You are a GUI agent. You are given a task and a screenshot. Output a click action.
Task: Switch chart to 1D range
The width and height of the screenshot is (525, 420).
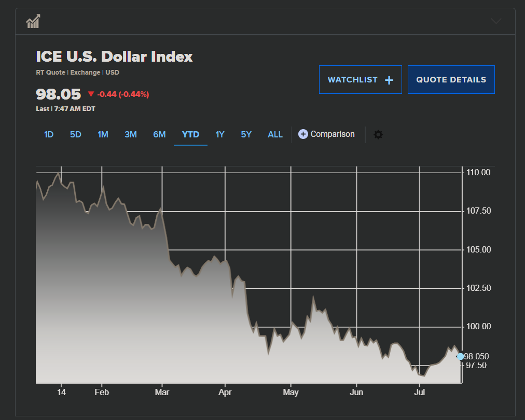tap(49, 135)
